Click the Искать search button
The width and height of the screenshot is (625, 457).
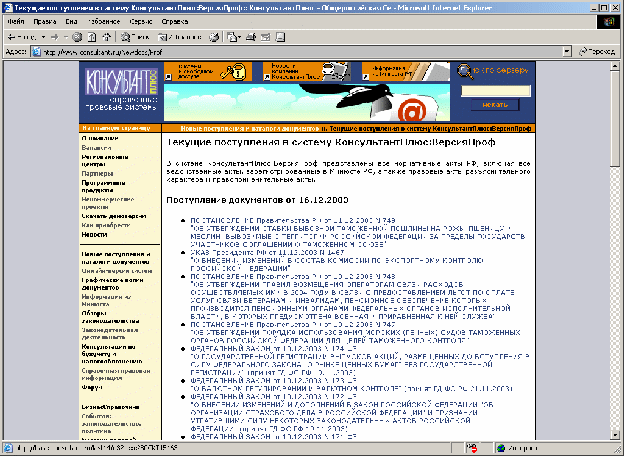click(x=495, y=105)
